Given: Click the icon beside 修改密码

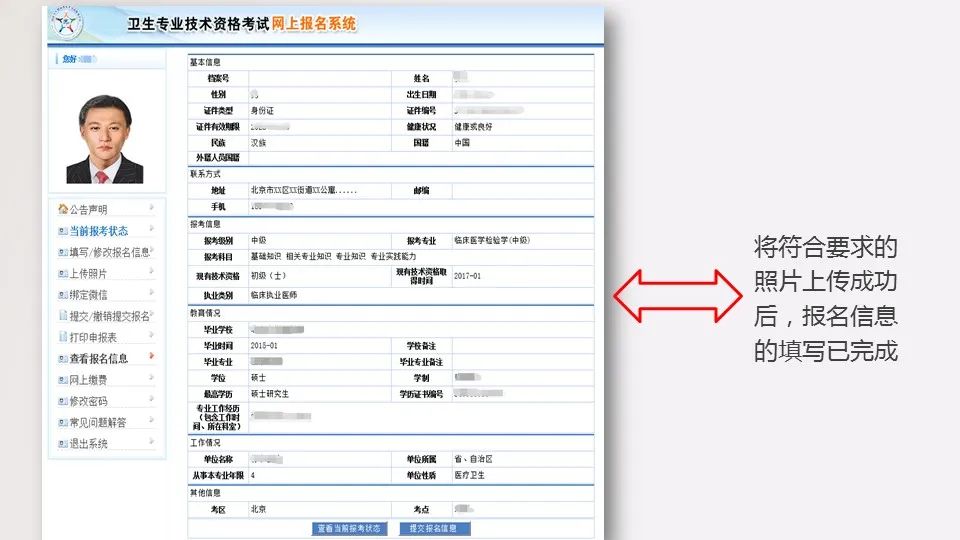Looking at the screenshot, I should coord(63,401).
